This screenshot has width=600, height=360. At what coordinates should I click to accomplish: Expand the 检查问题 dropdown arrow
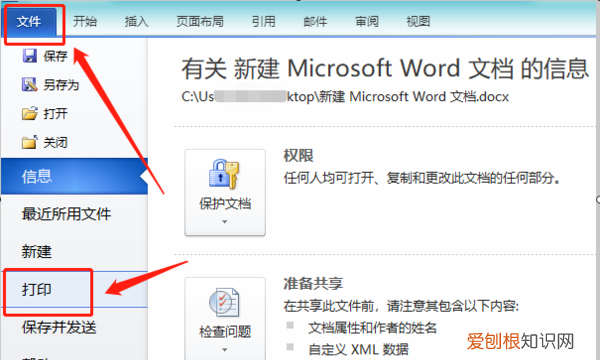(225, 350)
